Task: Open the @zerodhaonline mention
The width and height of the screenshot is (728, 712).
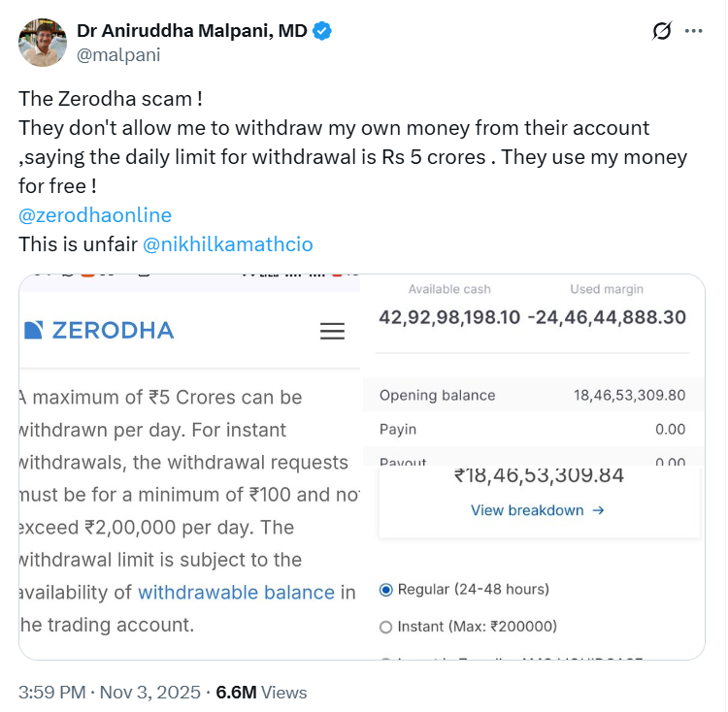Action: (x=95, y=215)
